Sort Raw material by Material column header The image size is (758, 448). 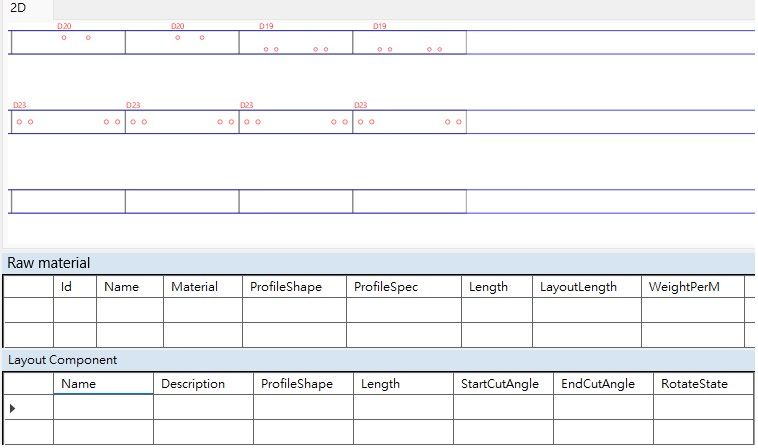[x=202, y=287]
